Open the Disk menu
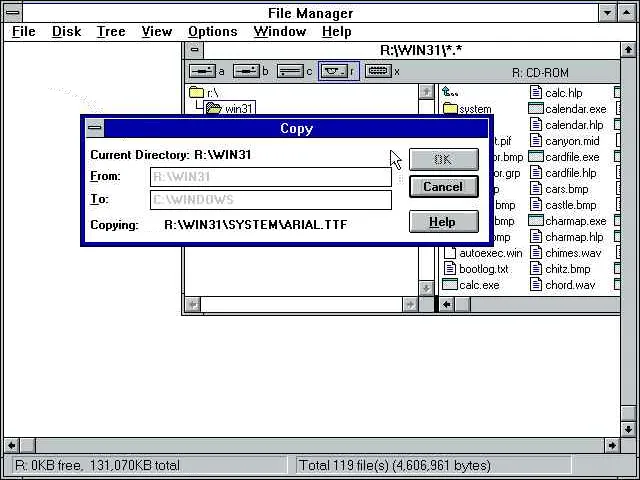640x480 pixels. pos(66,31)
